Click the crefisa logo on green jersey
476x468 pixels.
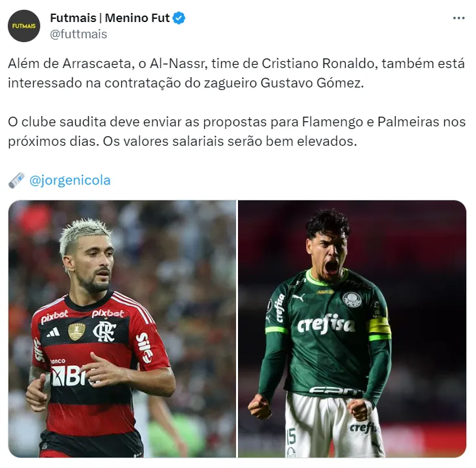pyautogui.click(x=326, y=324)
